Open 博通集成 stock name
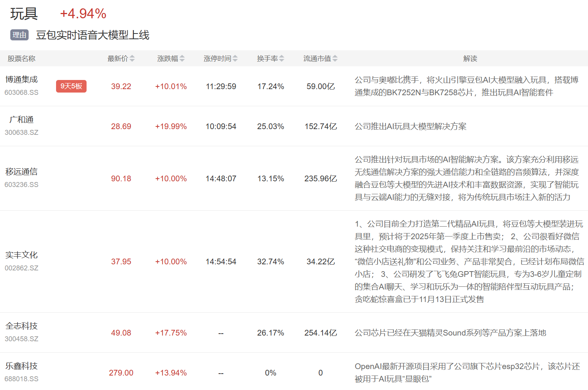Viewport: 588px width, 390px height. [21, 79]
